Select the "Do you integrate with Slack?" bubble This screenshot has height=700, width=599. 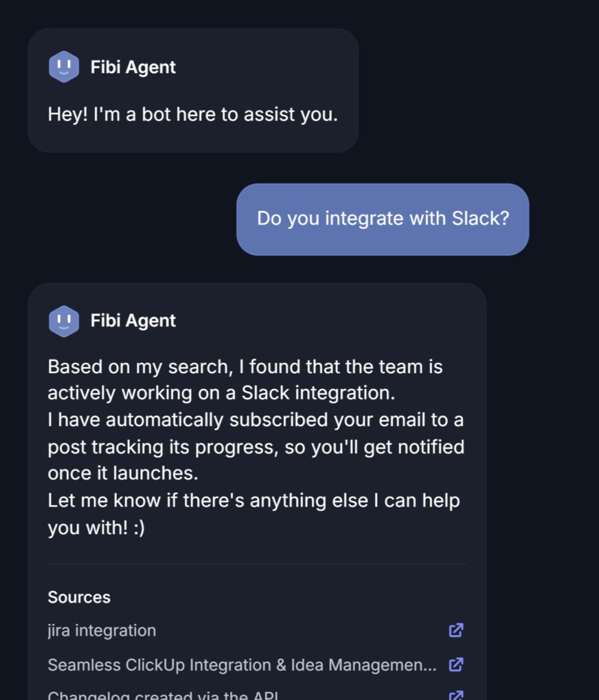(384, 218)
